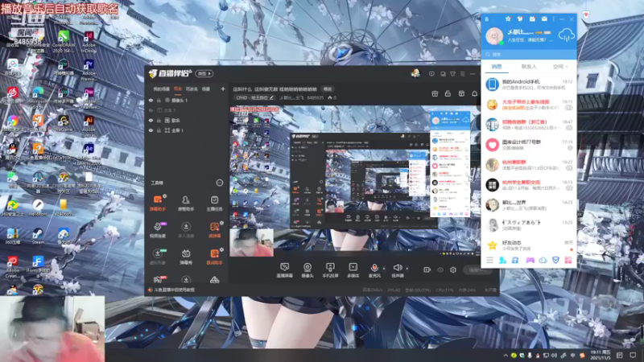Screen dimensions: 644x362
Task: Click the 修改 title edit button
Action: point(328,89)
